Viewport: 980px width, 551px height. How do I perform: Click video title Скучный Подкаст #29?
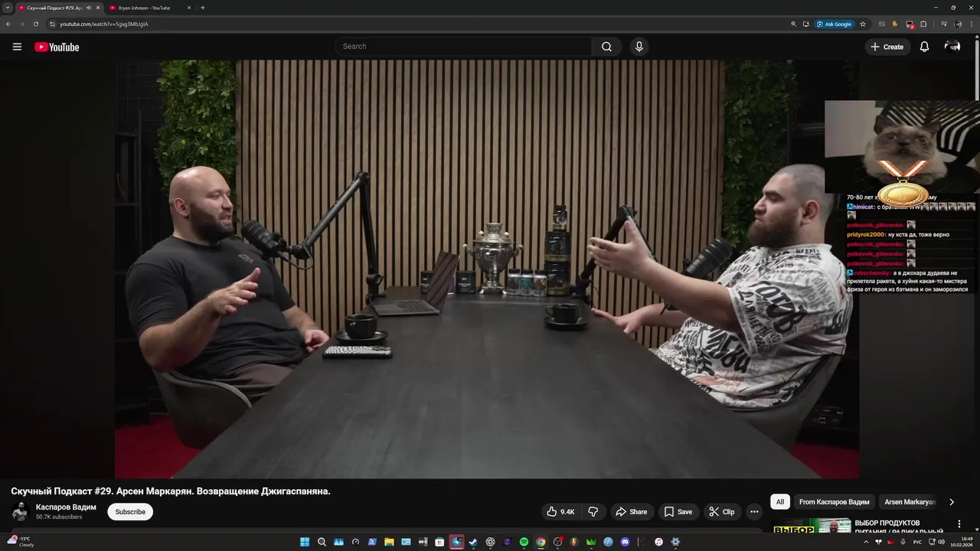click(x=171, y=491)
